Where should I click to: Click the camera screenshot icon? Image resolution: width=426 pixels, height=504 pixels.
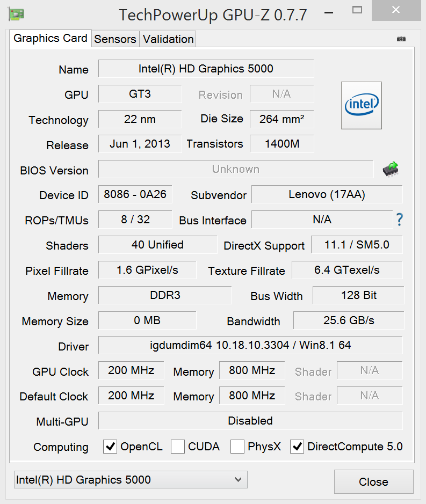401,39
